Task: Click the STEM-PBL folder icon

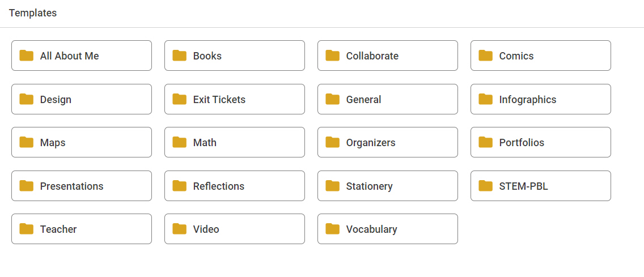Action: 486,186
